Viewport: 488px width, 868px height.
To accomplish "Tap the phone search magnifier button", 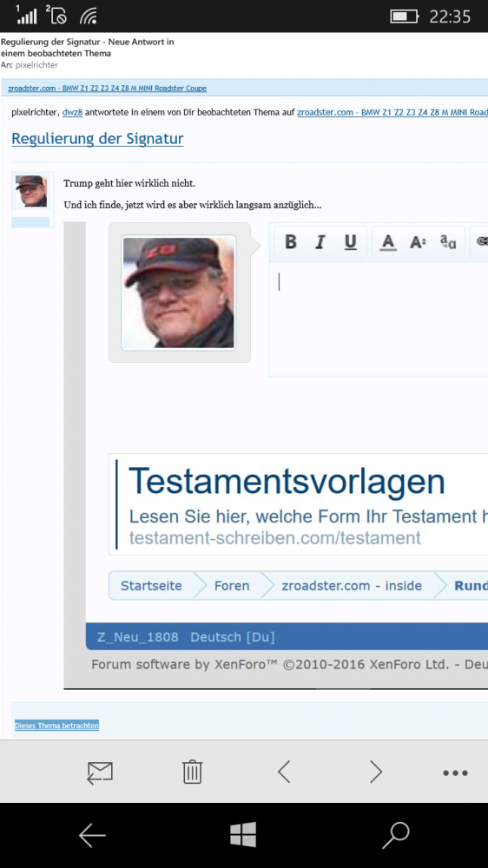I will [x=395, y=835].
